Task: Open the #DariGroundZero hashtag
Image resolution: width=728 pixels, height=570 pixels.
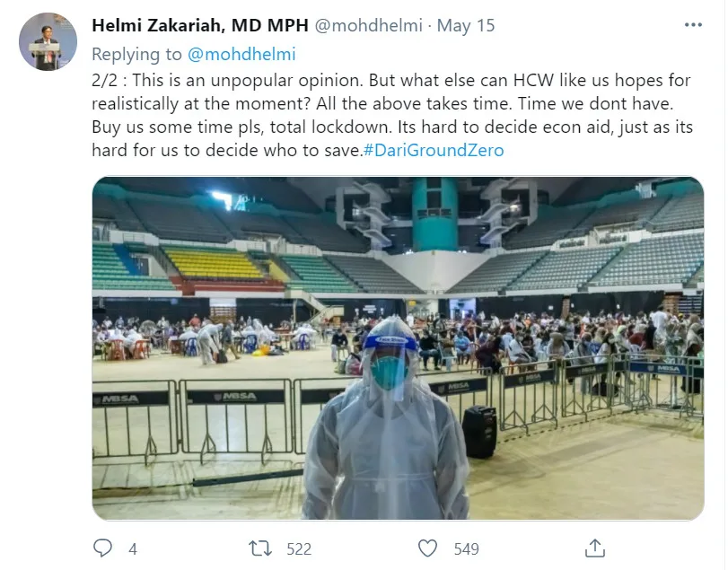Action: click(x=434, y=150)
